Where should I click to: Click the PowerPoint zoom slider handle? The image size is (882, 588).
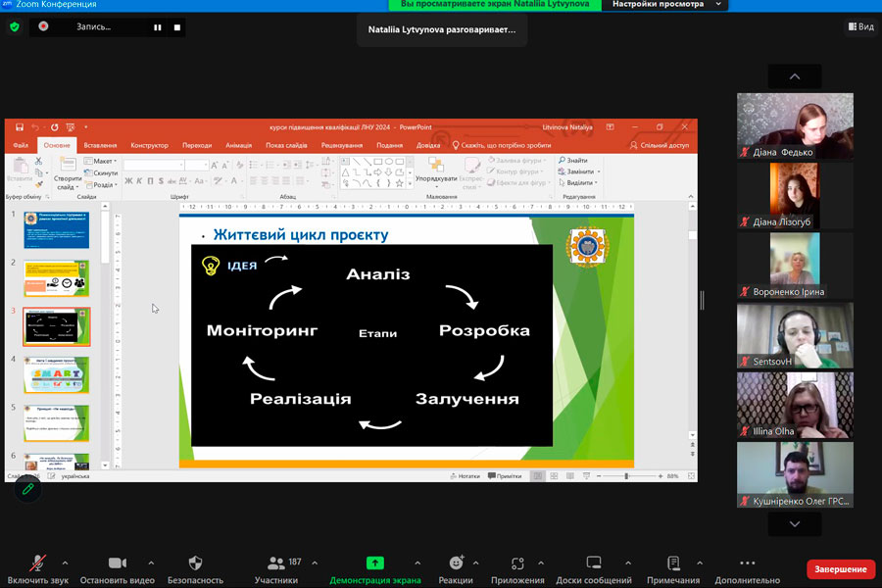[626, 476]
